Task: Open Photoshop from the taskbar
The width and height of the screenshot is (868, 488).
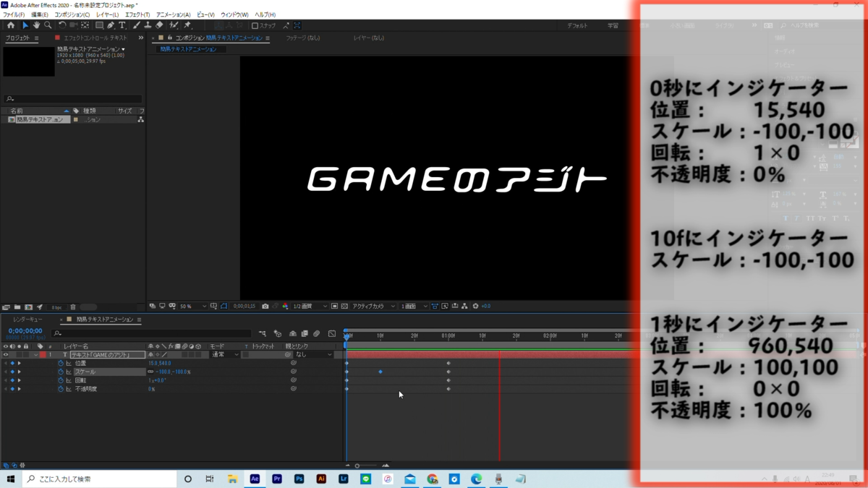Action: coord(299,479)
